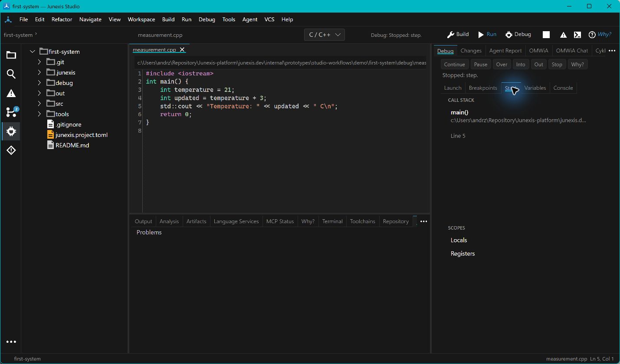
Task: Click the diamond icon in the activity bar
Action: (x=11, y=150)
